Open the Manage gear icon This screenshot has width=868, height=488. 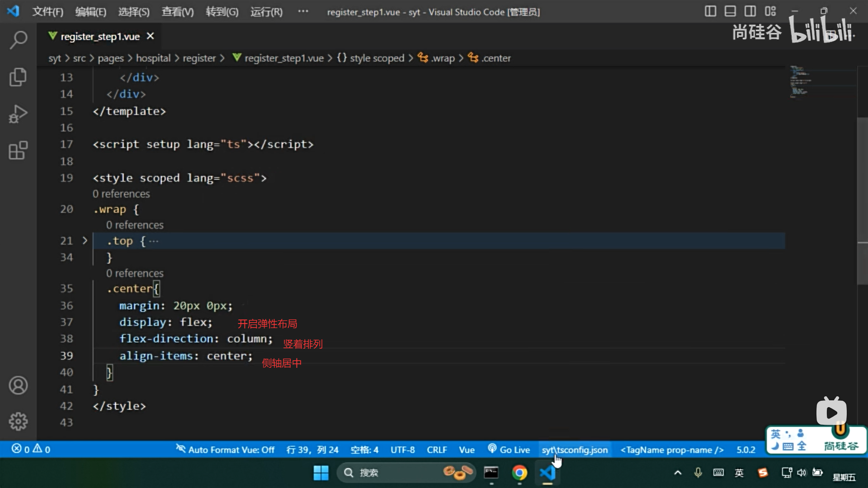coord(18,422)
